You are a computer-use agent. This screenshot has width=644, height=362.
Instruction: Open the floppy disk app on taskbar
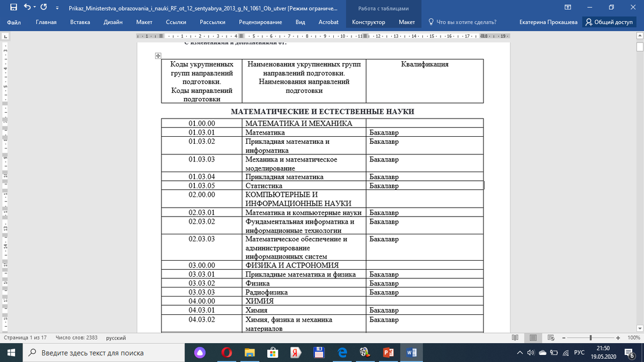319,352
